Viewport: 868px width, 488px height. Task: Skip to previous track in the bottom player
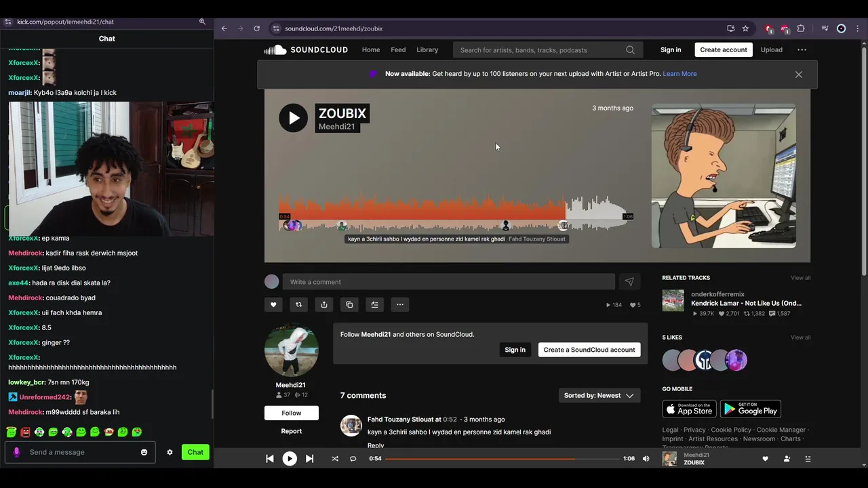[x=270, y=459]
